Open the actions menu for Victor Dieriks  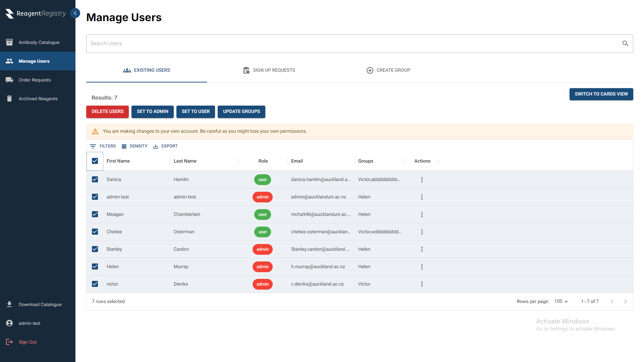click(422, 284)
